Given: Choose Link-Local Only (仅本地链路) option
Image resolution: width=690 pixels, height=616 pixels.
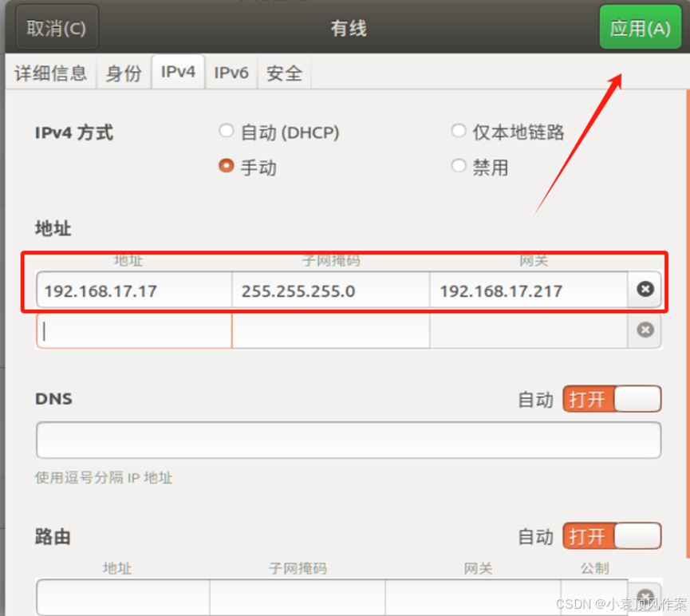Looking at the screenshot, I should [508, 132].
